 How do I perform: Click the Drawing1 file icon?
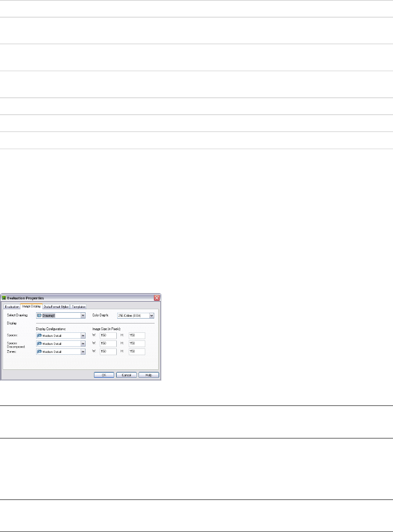tap(39, 315)
